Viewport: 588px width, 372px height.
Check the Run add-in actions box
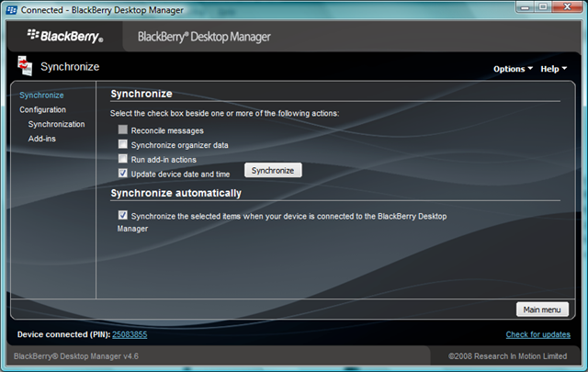[x=122, y=159]
